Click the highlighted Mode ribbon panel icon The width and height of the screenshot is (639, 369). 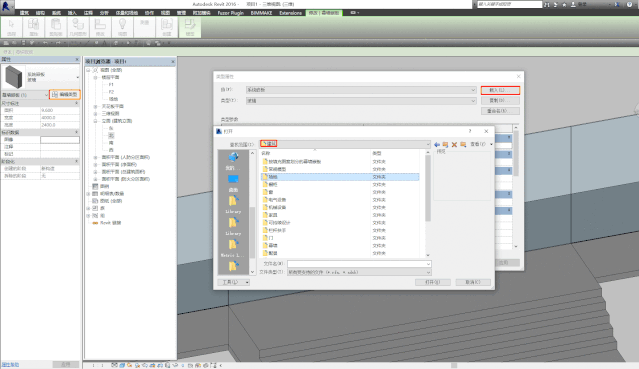[x=190, y=27]
